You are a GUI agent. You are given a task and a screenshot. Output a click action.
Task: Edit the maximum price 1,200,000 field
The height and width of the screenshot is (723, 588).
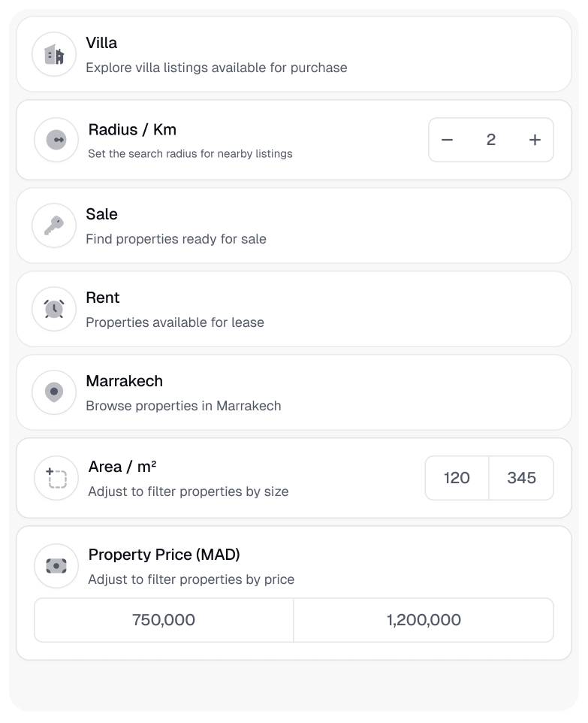point(424,620)
